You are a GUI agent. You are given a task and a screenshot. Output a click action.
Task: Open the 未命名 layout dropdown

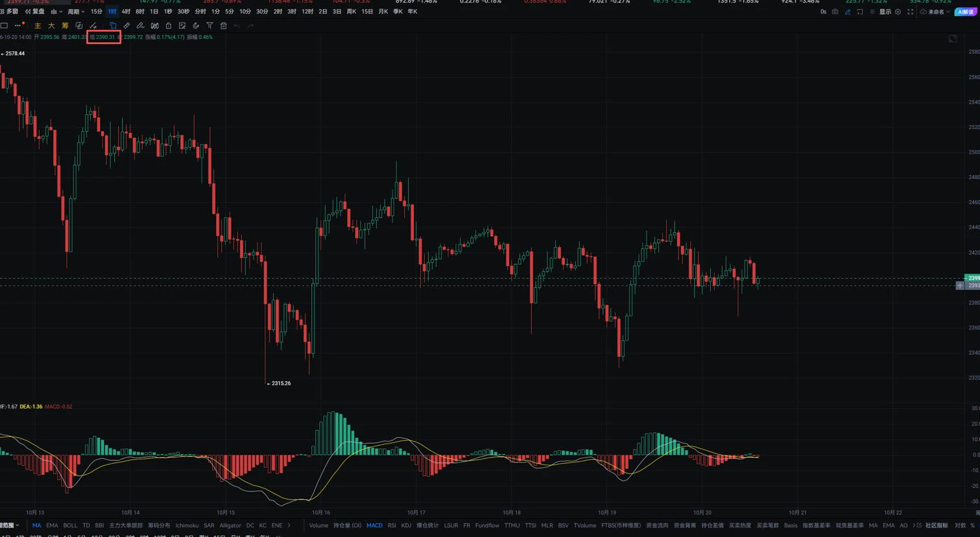click(935, 12)
